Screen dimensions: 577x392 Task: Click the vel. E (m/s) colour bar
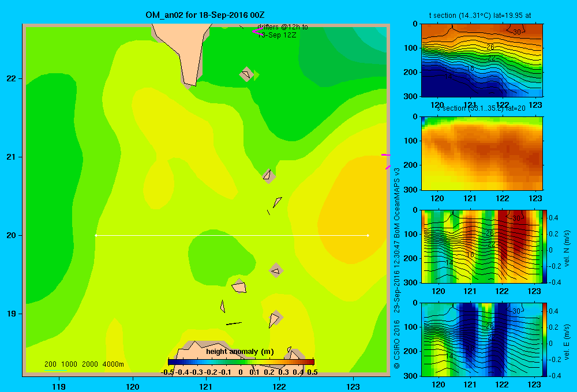pos(545,340)
